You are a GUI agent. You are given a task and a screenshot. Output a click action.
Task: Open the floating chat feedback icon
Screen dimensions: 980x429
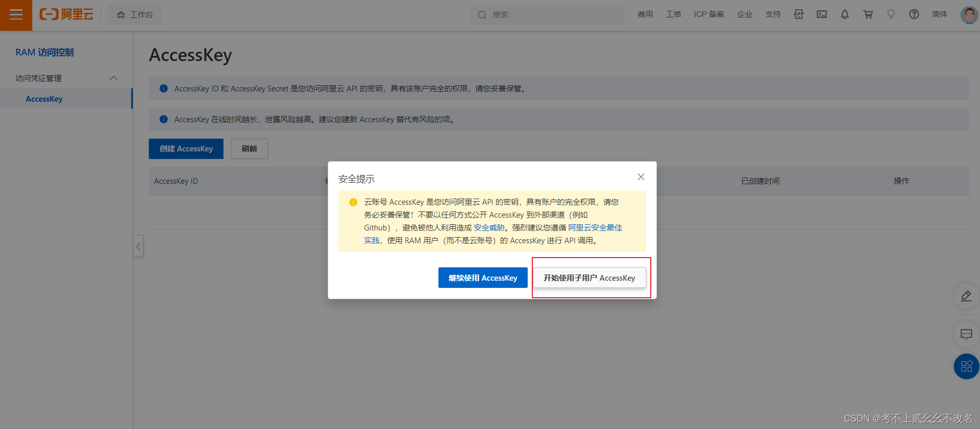966,335
